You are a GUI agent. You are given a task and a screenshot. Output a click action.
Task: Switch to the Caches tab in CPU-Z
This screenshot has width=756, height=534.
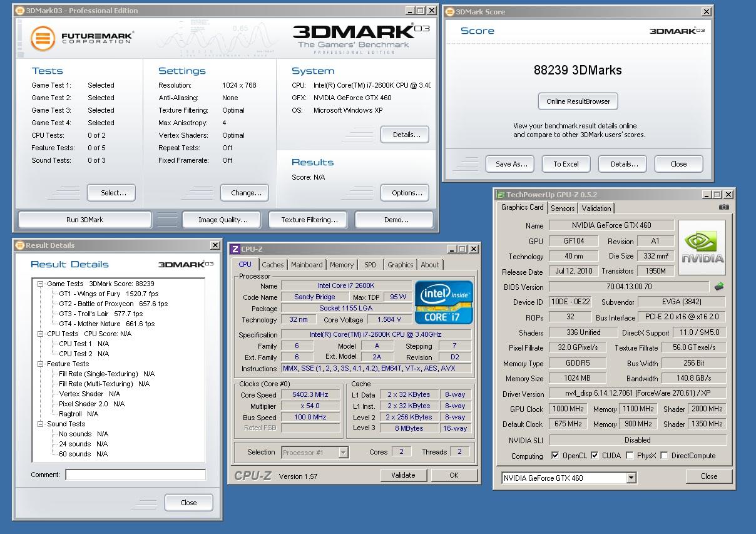272,265
